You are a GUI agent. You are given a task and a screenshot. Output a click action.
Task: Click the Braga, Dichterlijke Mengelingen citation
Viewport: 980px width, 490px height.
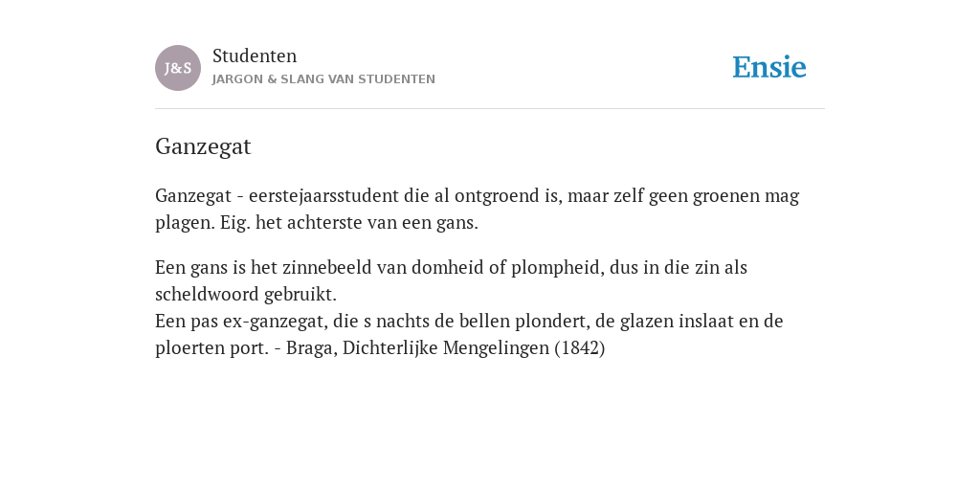[446, 348]
